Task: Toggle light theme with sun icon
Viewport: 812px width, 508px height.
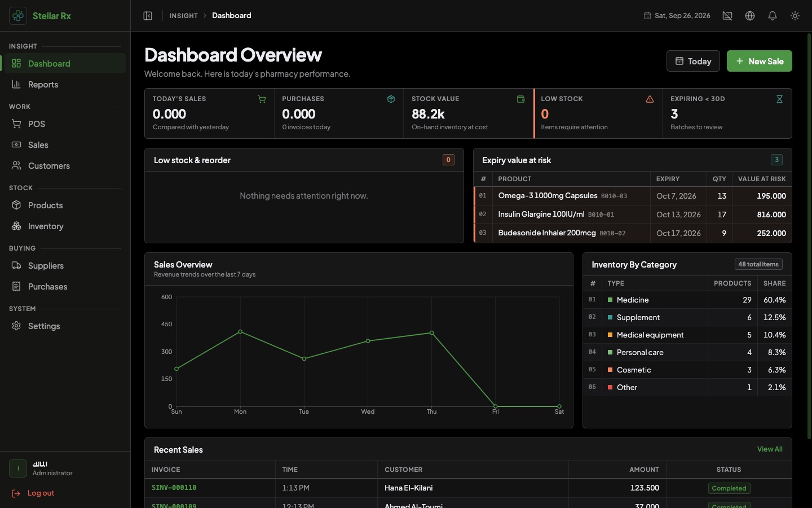Action: click(795, 16)
